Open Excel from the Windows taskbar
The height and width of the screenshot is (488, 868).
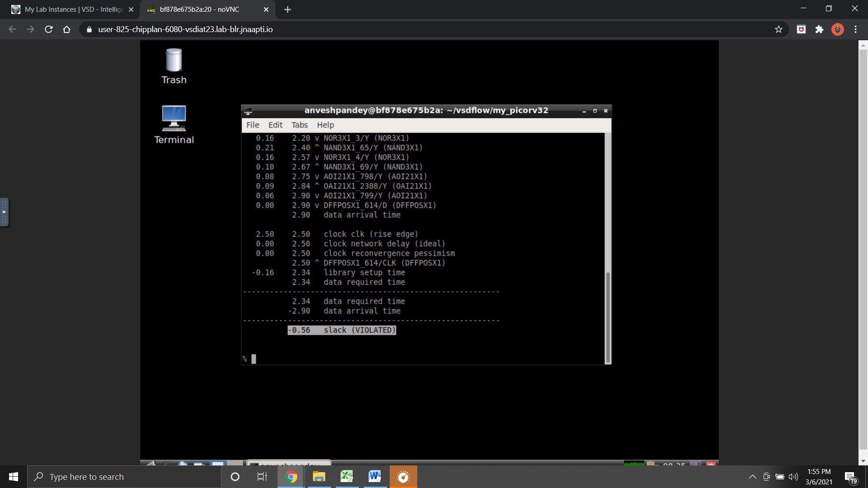pyautogui.click(x=347, y=477)
